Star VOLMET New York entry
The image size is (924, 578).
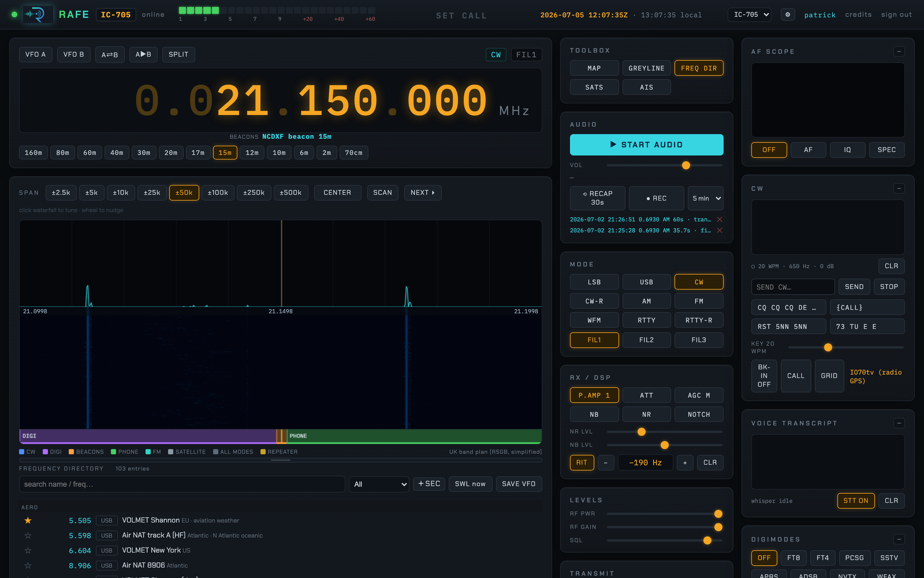28,551
